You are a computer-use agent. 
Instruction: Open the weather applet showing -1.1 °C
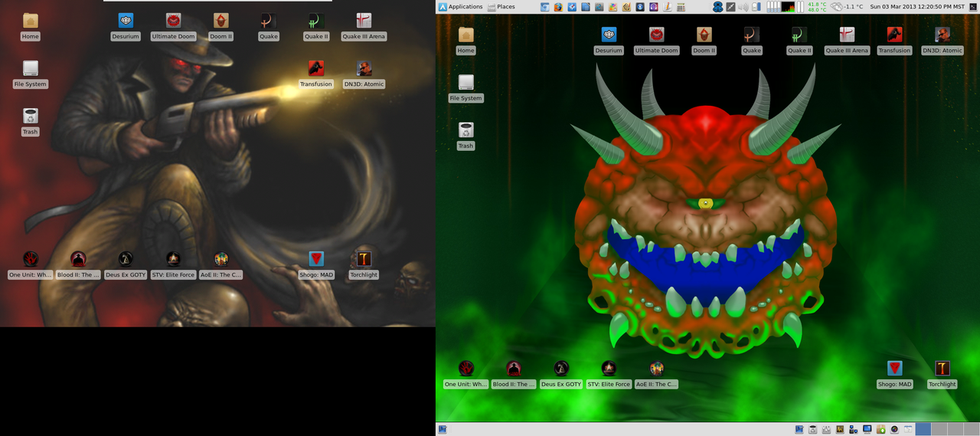846,7
